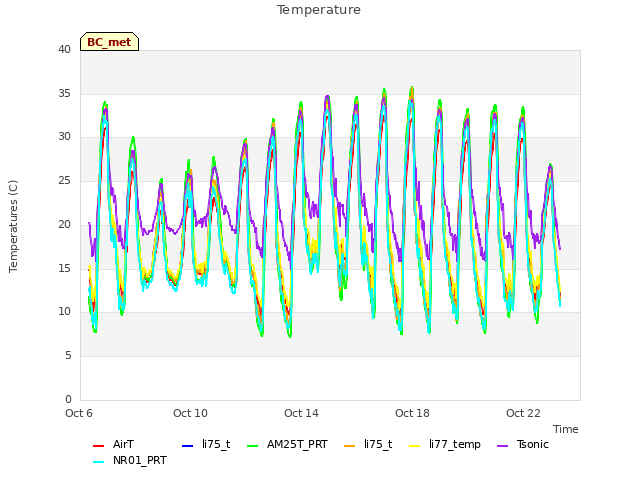The width and height of the screenshot is (640, 480).
Task: Click the Time x-axis title
Action: point(566,429)
